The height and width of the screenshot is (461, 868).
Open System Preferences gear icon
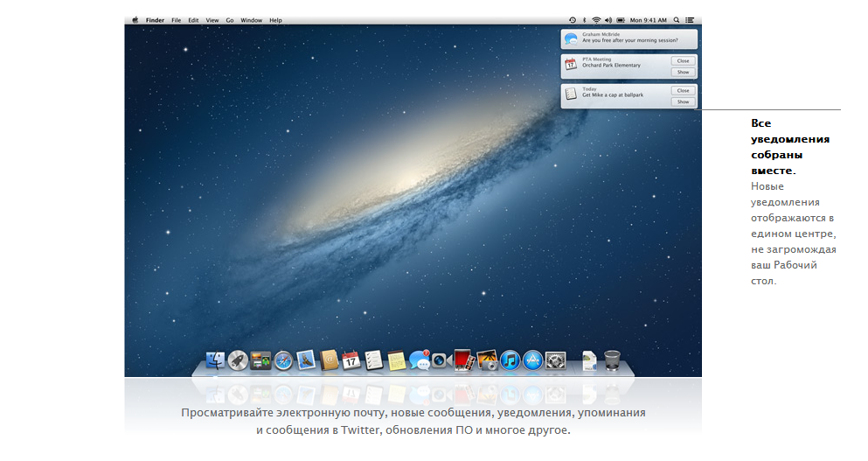(555, 360)
